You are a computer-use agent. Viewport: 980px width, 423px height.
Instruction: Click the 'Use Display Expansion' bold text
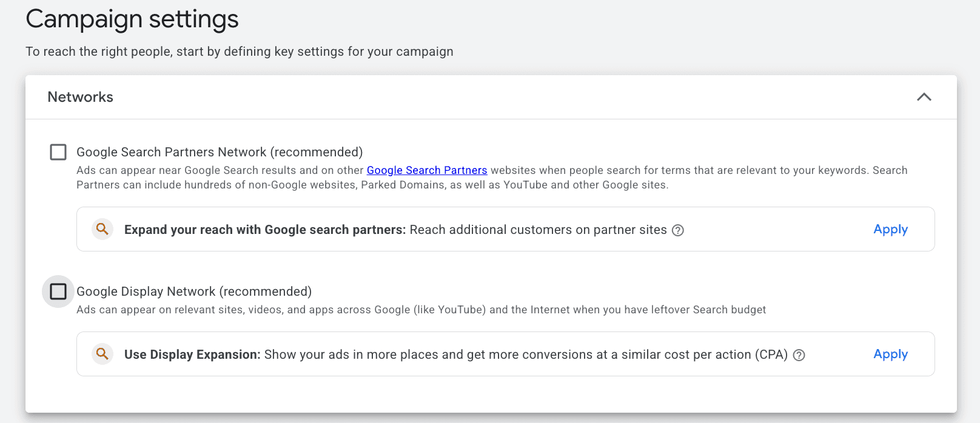click(x=192, y=355)
